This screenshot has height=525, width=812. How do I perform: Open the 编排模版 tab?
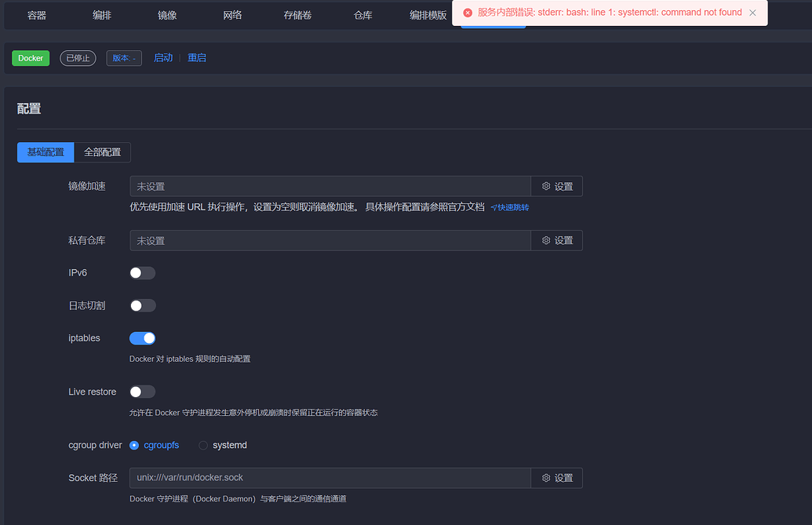click(428, 16)
